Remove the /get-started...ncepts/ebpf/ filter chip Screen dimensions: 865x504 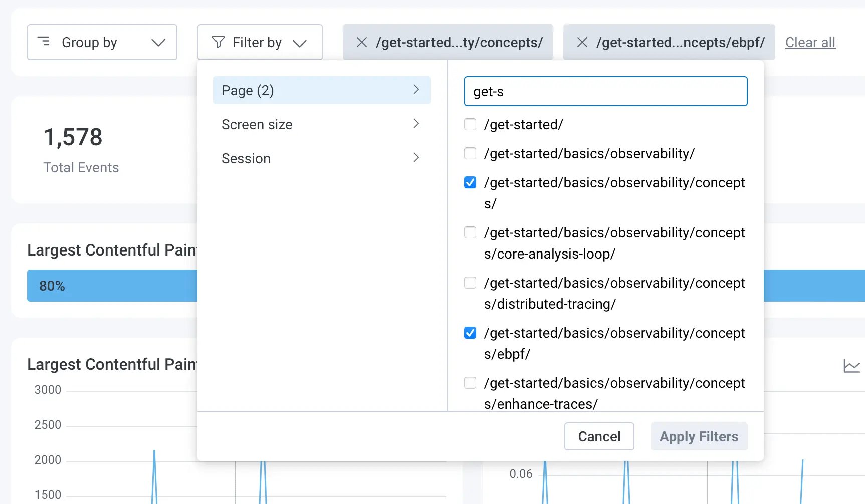click(x=581, y=42)
